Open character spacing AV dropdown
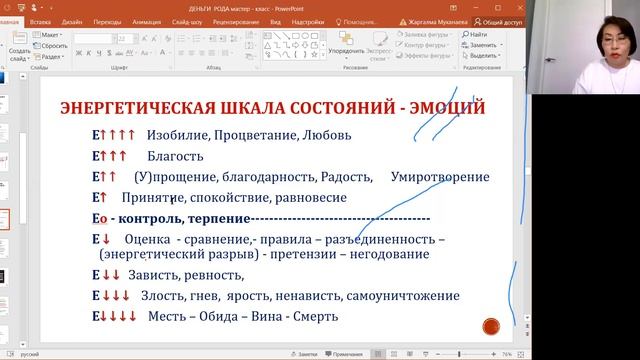640x360 pixels. [x=131, y=53]
